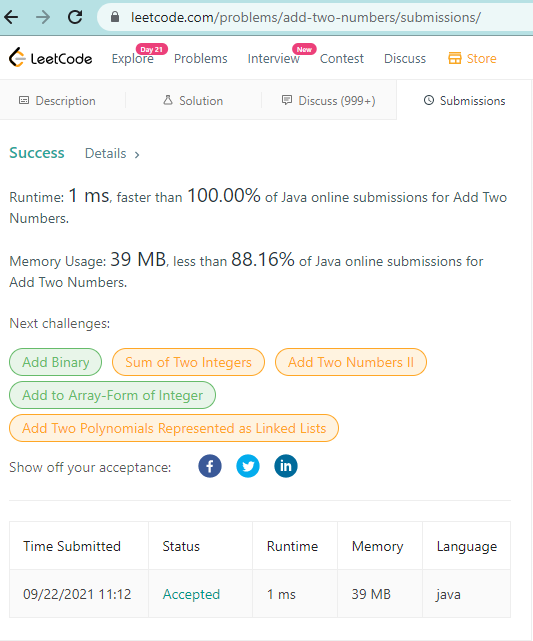This screenshot has width=533, height=641.
Task: Open the Accepted submission link
Action: 191,594
